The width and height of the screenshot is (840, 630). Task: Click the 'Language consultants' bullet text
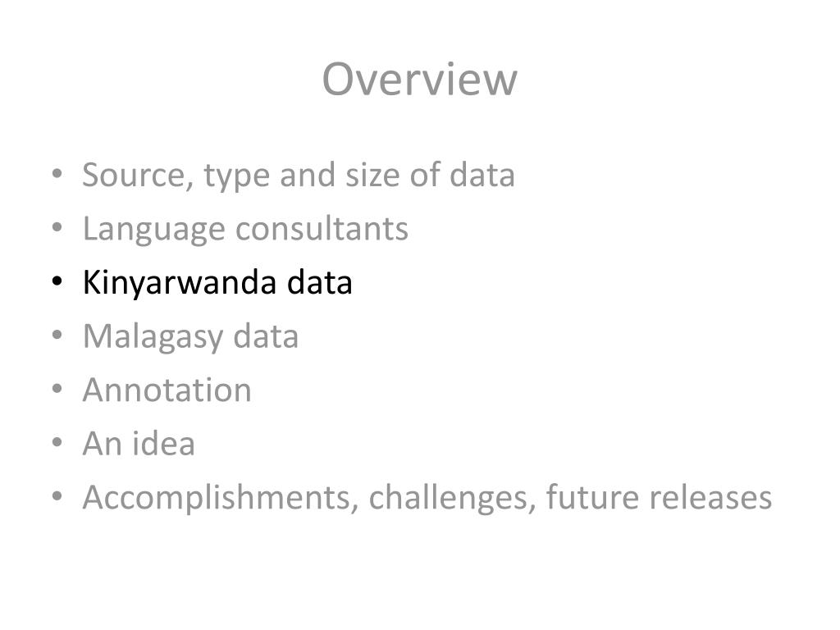(245, 230)
